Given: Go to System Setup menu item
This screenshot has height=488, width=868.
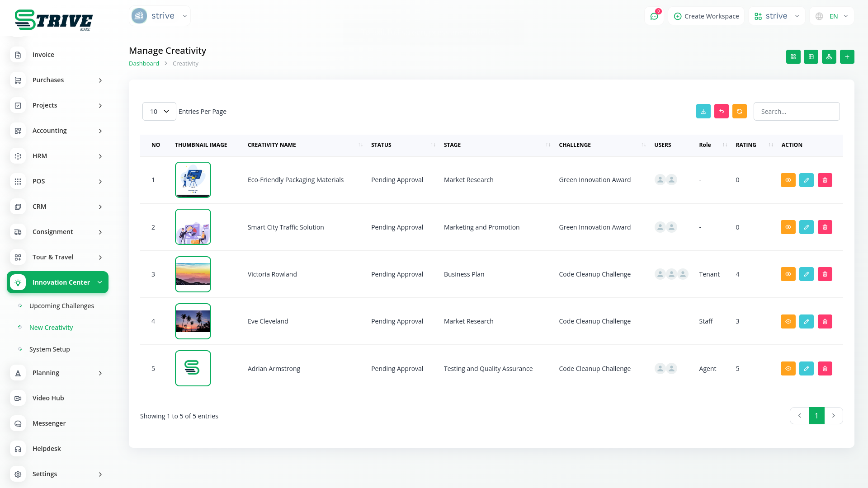Looking at the screenshot, I should pyautogui.click(x=49, y=349).
